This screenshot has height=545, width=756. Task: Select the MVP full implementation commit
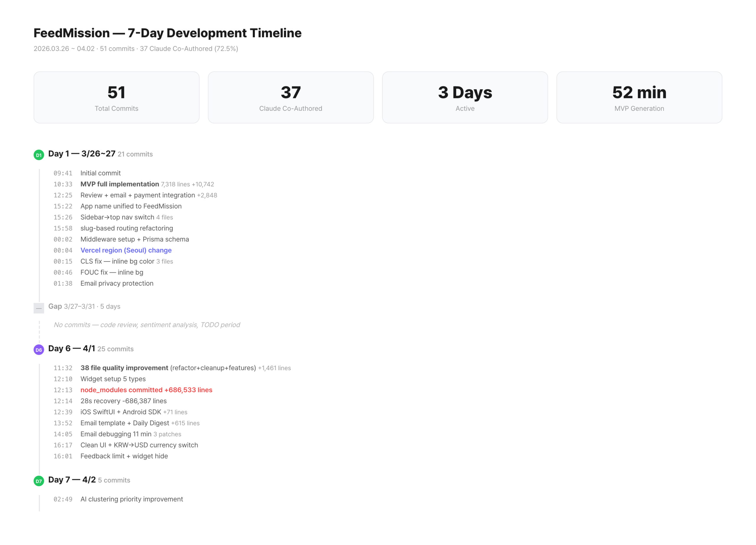119,184
